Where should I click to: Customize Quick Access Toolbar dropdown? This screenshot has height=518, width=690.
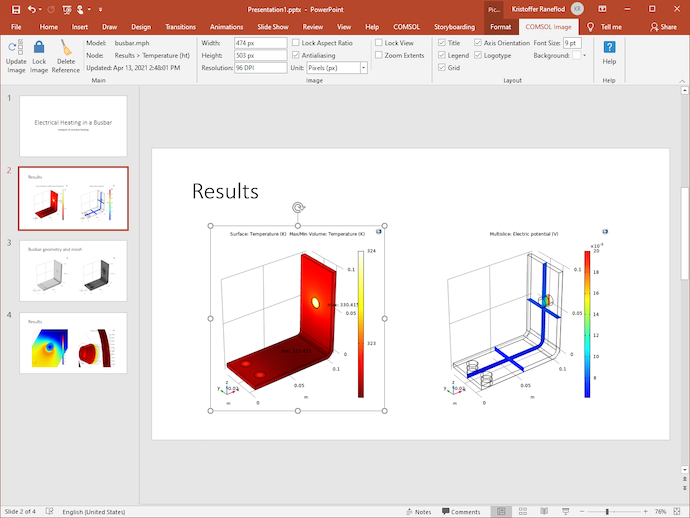click(x=100, y=9)
